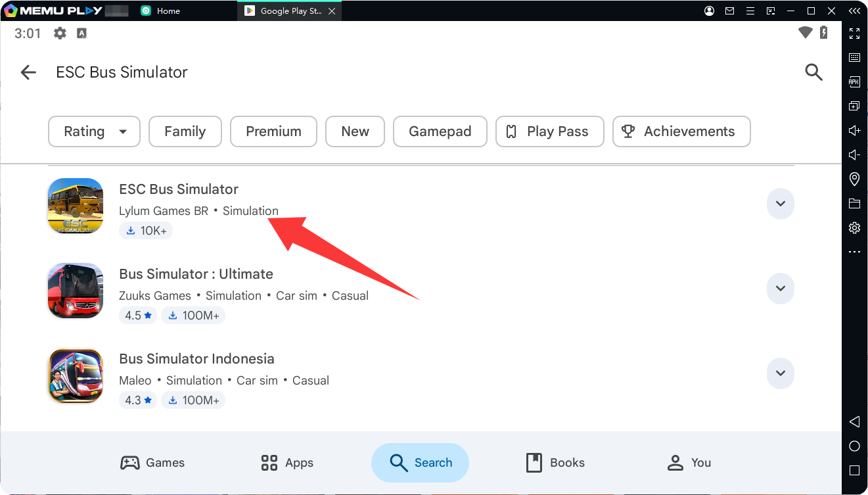Open Android settings gear in status bar
868x495 pixels.
(x=60, y=33)
